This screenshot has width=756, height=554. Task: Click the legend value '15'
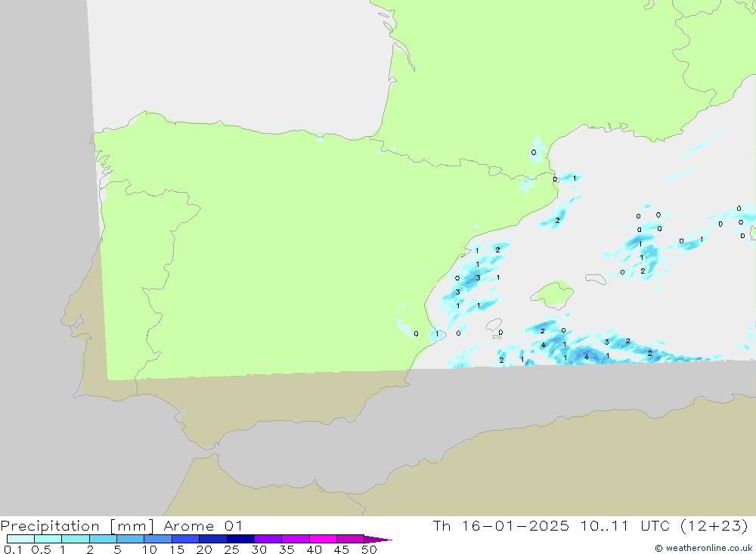(x=177, y=549)
